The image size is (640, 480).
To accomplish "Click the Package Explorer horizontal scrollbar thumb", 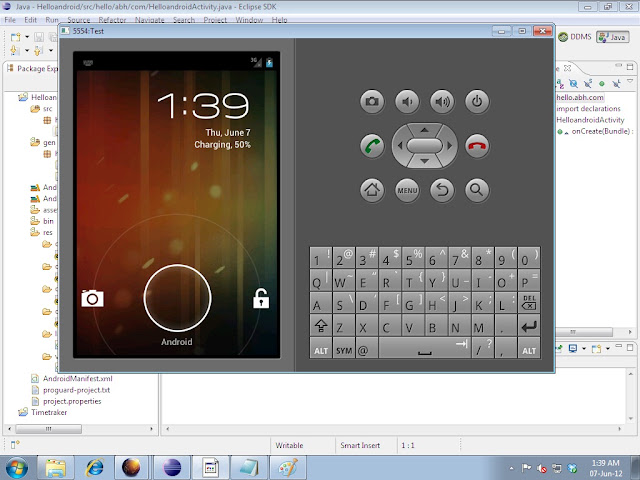I will pyautogui.click(x=49, y=429).
